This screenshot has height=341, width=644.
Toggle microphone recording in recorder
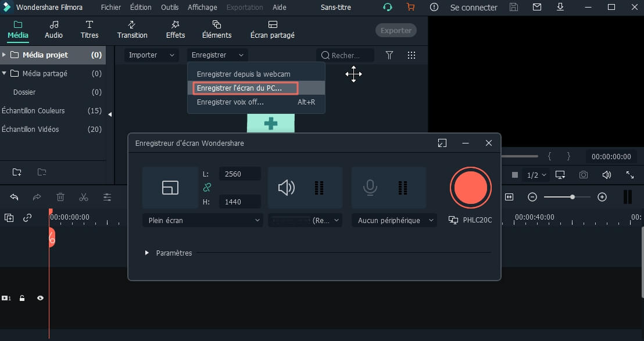(x=370, y=188)
